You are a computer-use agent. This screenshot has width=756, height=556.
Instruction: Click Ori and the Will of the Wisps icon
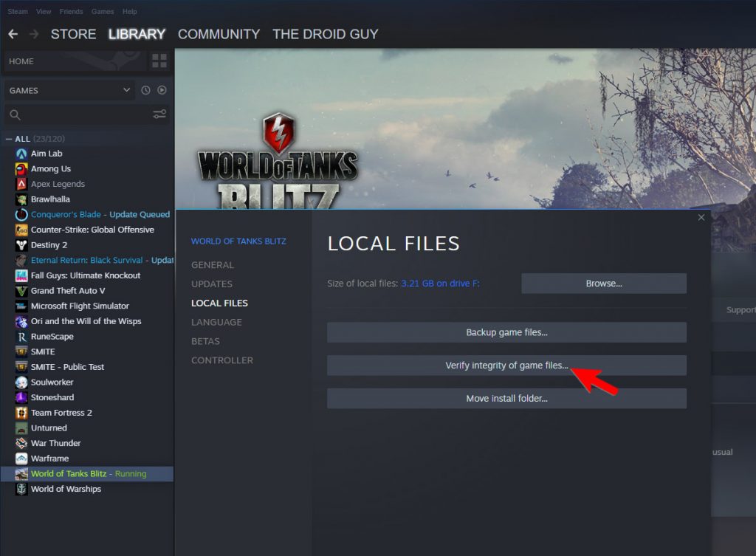tap(21, 322)
